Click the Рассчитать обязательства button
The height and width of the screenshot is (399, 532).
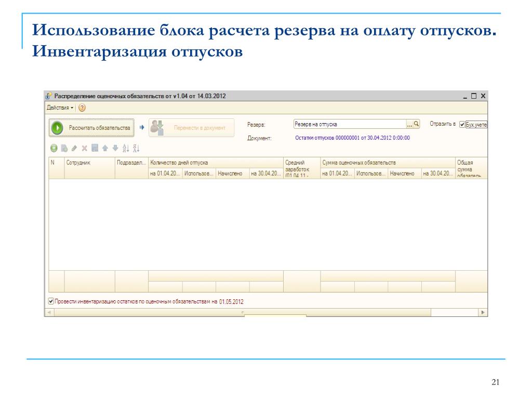[91, 128]
